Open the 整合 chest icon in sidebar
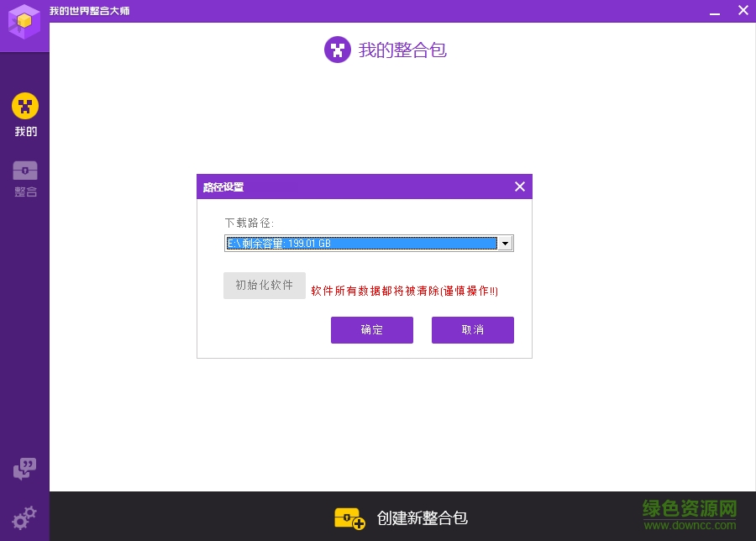756x541 pixels. click(x=25, y=170)
